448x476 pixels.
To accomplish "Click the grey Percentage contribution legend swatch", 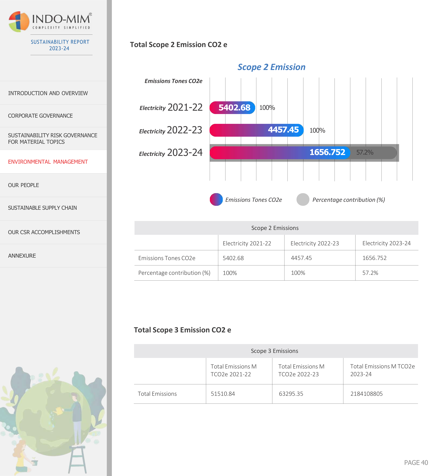I will [303, 199].
